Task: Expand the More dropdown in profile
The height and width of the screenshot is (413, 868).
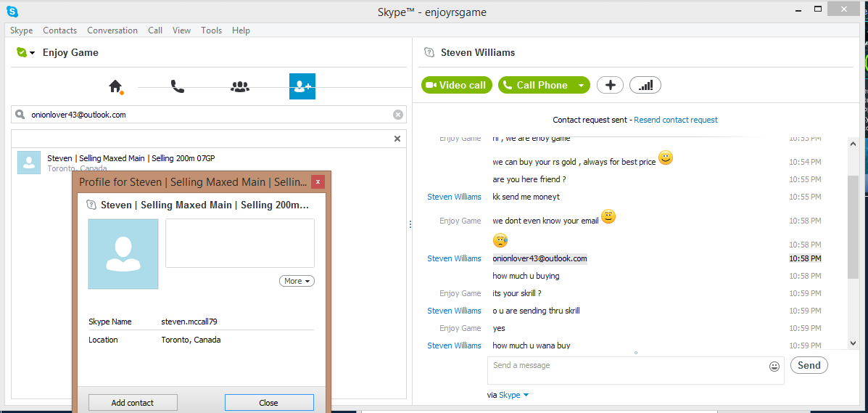Action: pos(297,281)
